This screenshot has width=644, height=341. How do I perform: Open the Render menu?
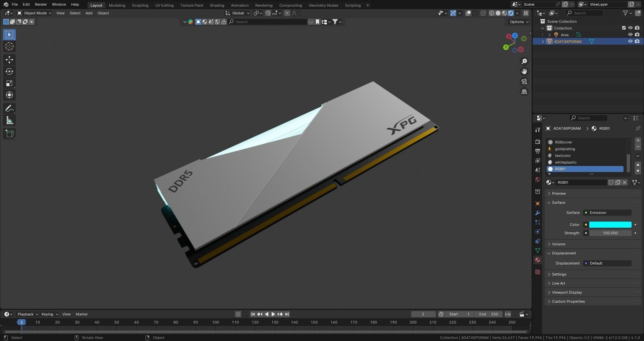click(41, 4)
